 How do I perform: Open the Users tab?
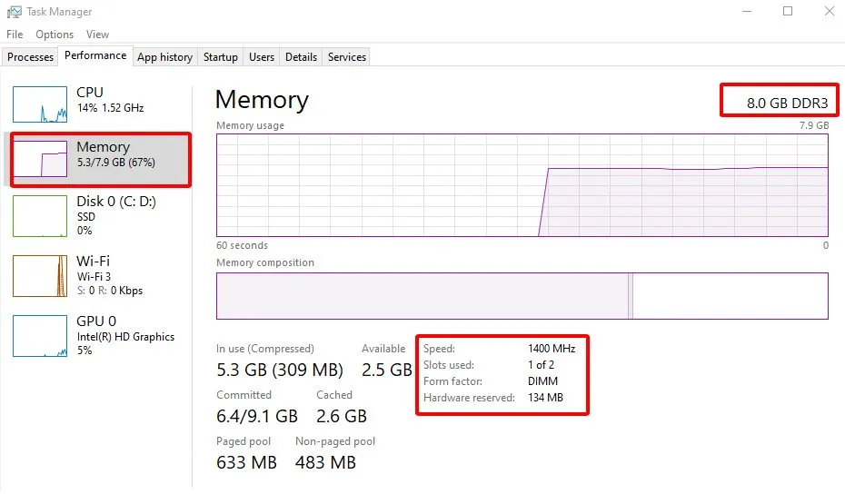[x=262, y=57]
